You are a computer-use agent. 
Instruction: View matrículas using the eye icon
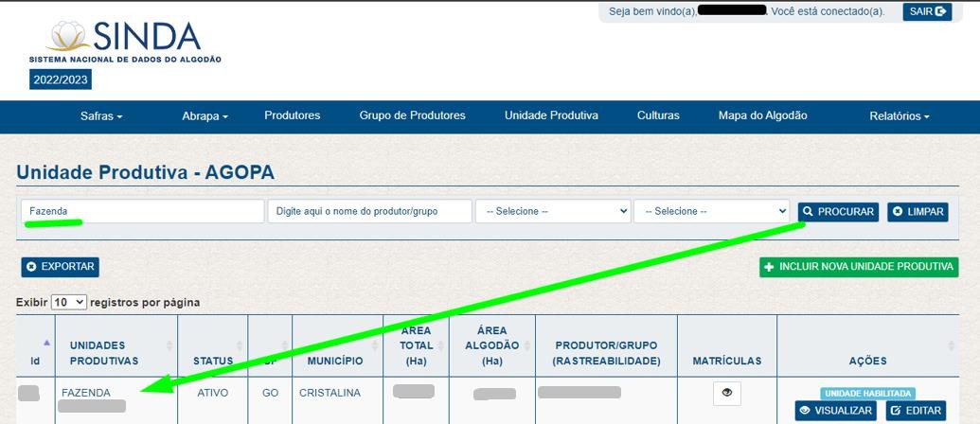(x=726, y=393)
